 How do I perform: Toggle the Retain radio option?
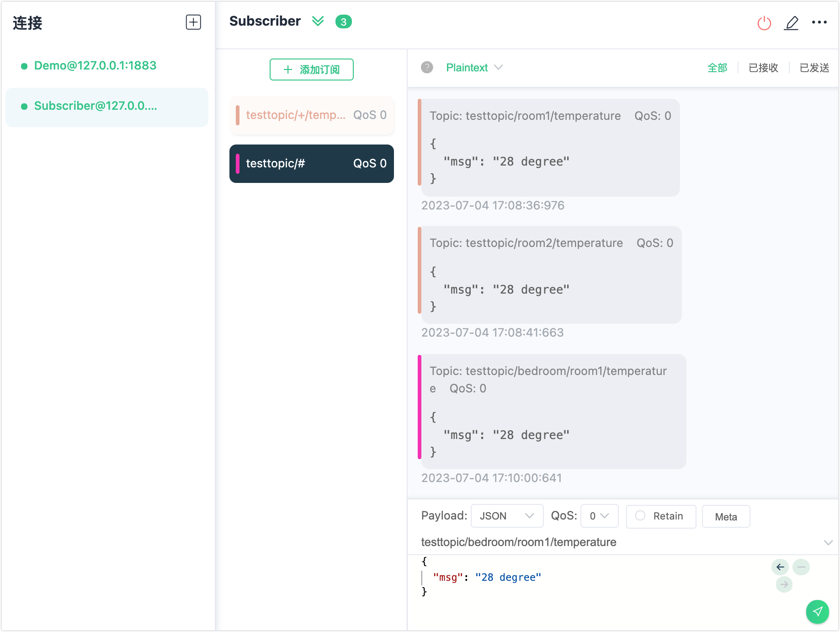[x=640, y=516]
